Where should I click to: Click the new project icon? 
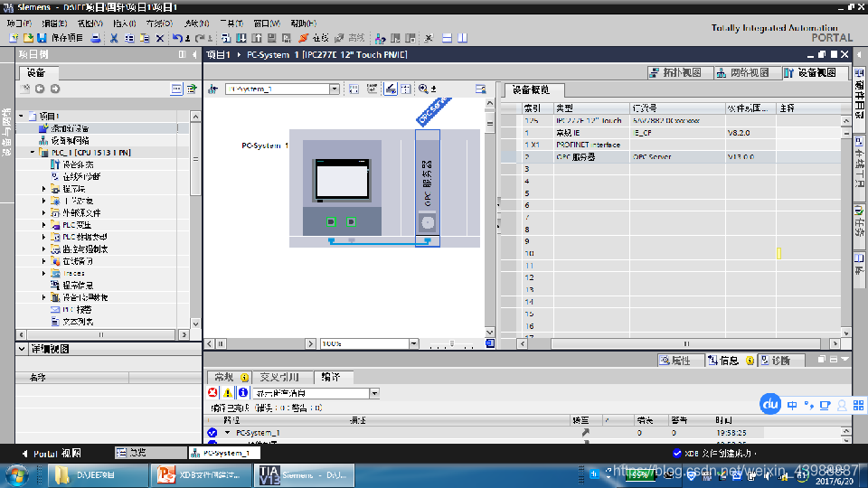(x=14, y=38)
